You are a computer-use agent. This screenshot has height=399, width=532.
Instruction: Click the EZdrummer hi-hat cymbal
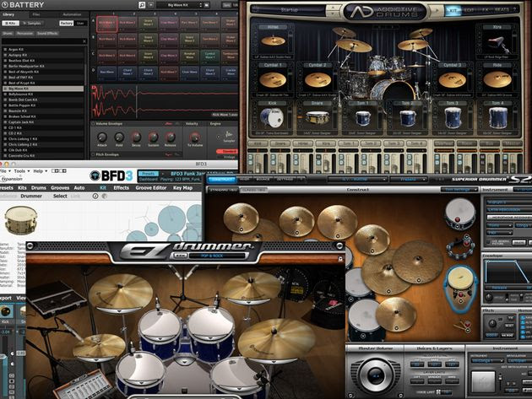[99, 347]
